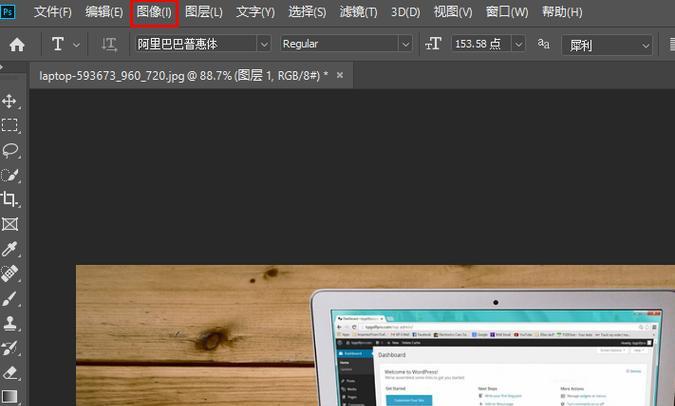Select the Eraser tool
675x406 pixels.
pos(9,373)
